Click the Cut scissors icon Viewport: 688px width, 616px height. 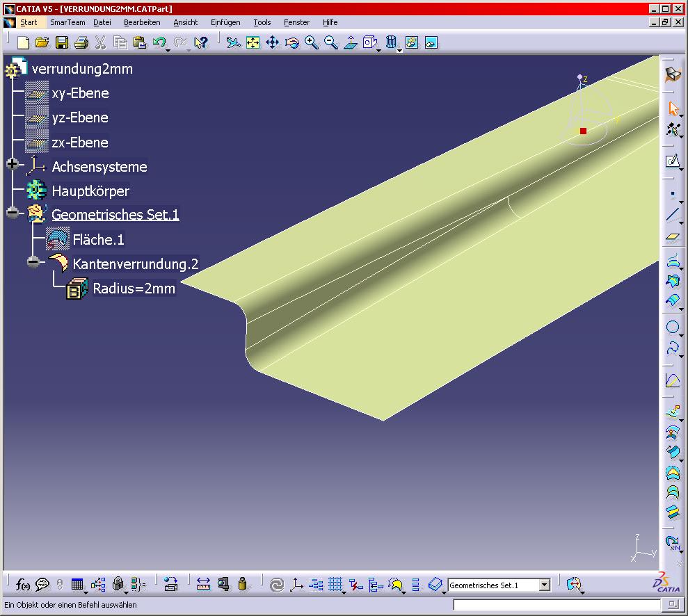point(100,42)
